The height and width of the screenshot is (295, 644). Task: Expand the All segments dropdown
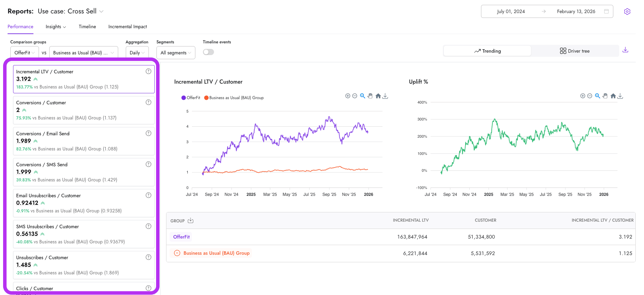pos(176,53)
